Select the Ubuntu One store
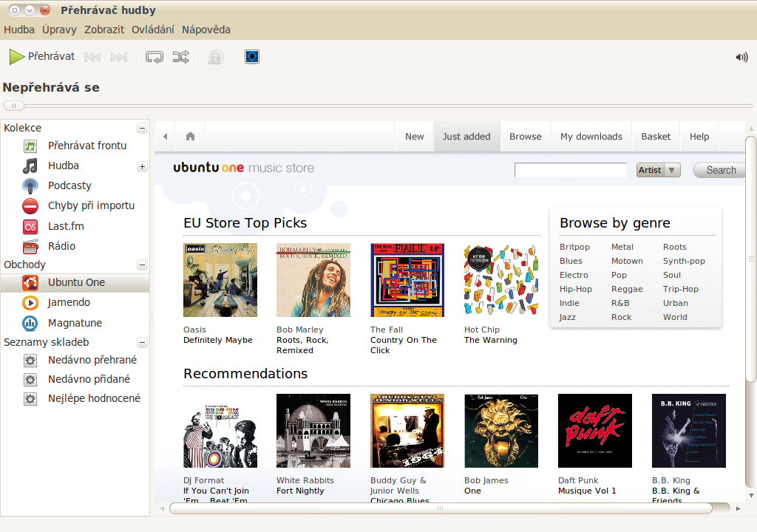Image resolution: width=757 pixels, height=532 pixels. pyautogui.click(x=75, y=282)
